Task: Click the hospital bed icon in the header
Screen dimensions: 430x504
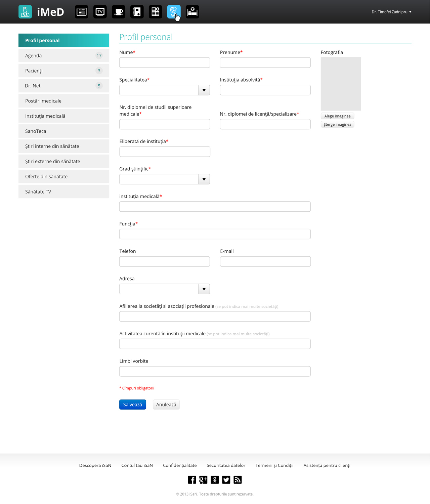Action: pyautogui.click(x=192, y=12)
